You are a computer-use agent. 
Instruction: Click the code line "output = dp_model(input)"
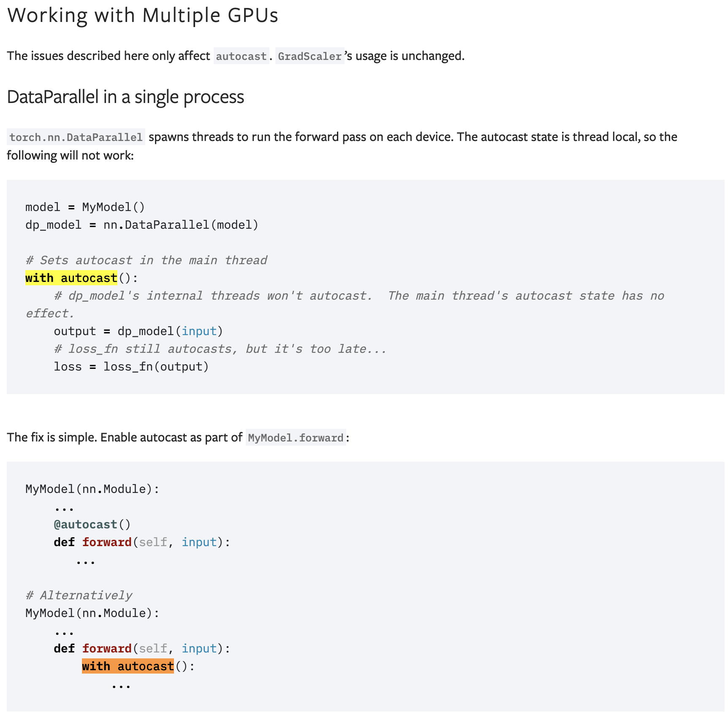point(139,331)
